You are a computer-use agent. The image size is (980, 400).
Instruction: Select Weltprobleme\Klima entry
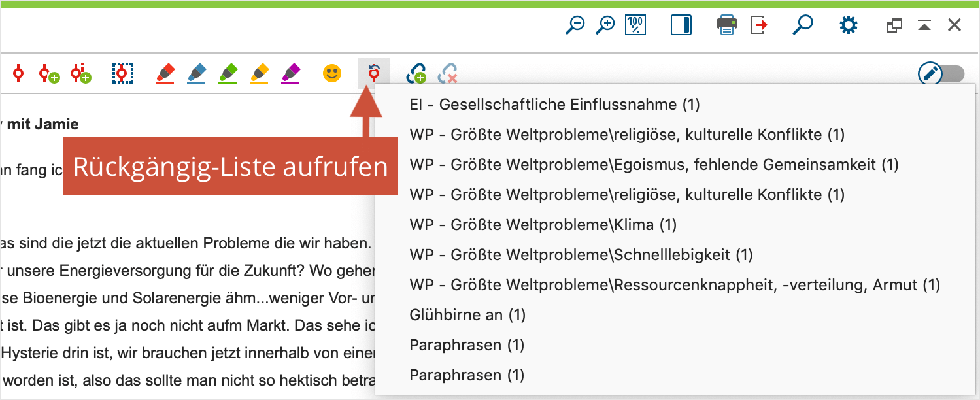(x=676, y=225)
